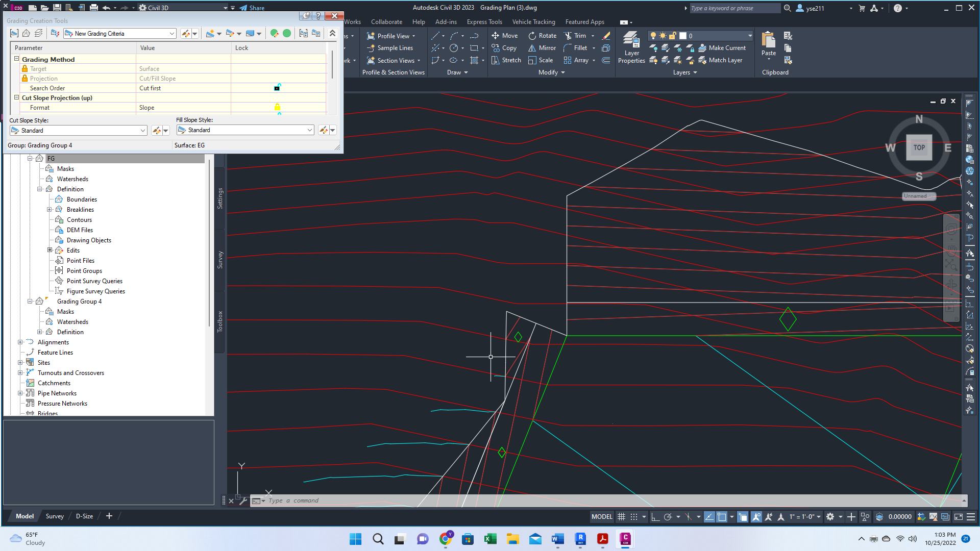Toggle grid display in status bar

tap(621, 516)
